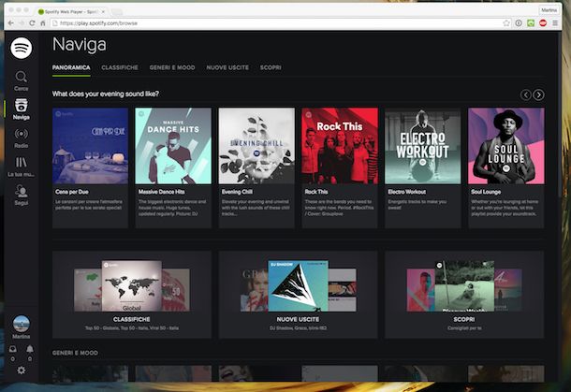Click the Cena per Due title link
This screenshot has height=392, width=571.
[72, 192]
